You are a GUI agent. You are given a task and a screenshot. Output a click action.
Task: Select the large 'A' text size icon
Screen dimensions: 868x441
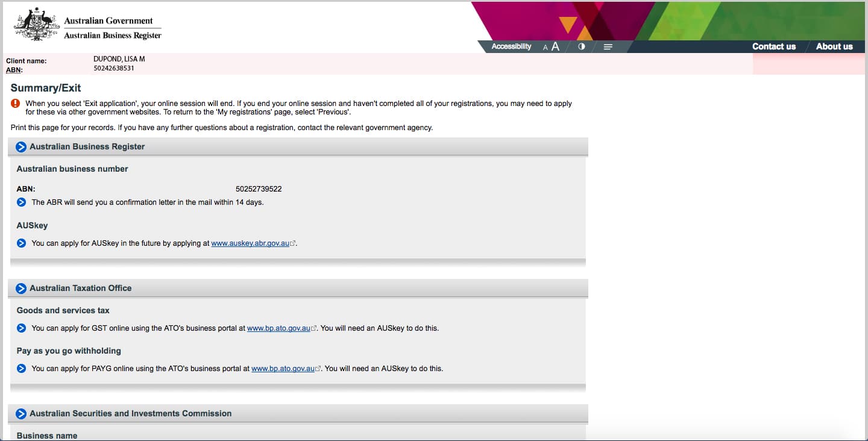pos(555,46)
